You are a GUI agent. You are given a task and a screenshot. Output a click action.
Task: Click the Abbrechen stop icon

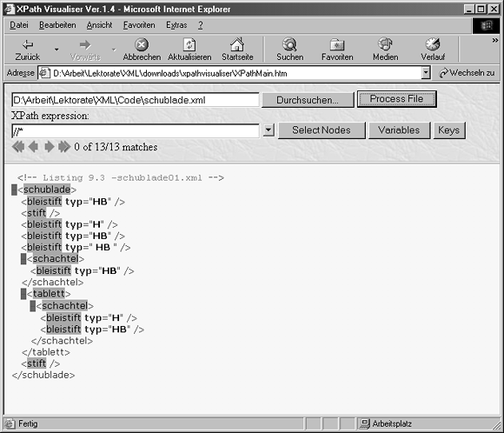(142, 44)
